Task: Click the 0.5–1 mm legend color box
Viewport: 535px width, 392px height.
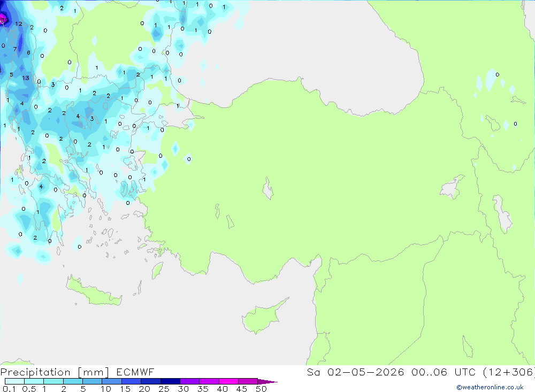Action: [x=34, y=381]
